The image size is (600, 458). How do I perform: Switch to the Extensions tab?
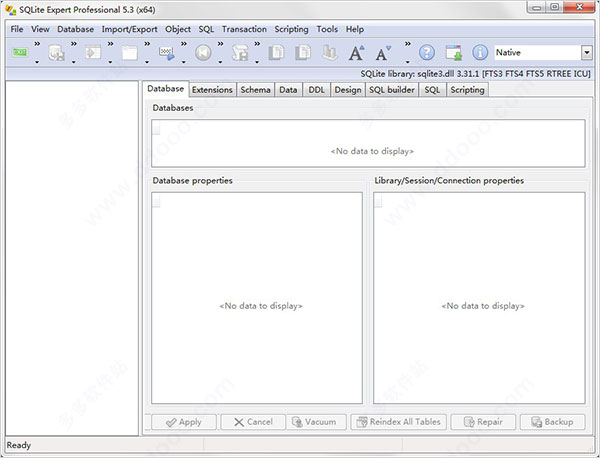point(212,90)
